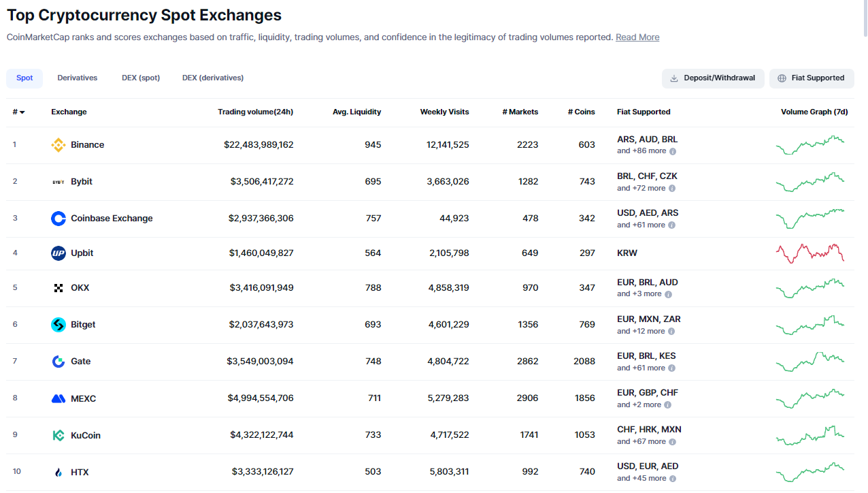Image resolution: width=868 pixels, height=493 pixels.
Task: Switch to the Derivatives tab
Action: 77,78
